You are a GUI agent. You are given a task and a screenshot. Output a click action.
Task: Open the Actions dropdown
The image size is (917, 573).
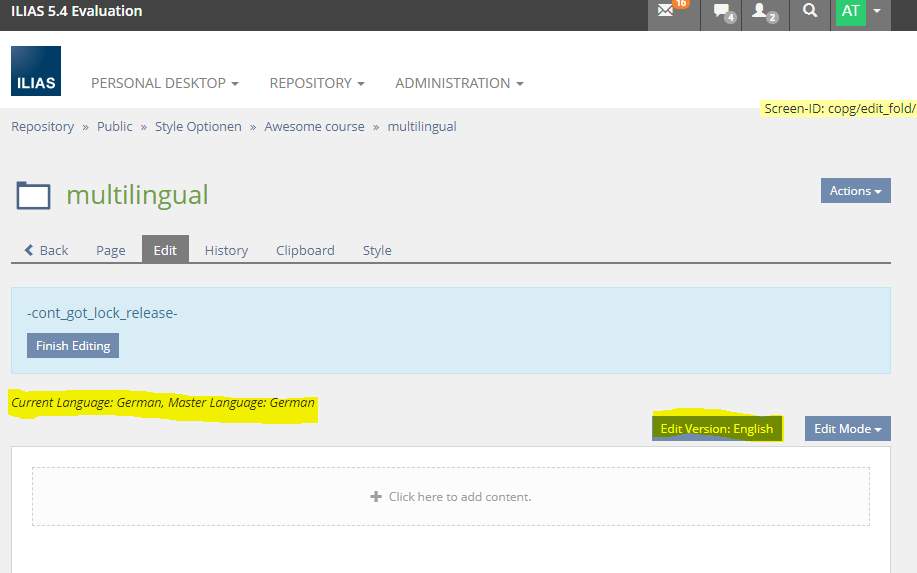tap(855, 191)
